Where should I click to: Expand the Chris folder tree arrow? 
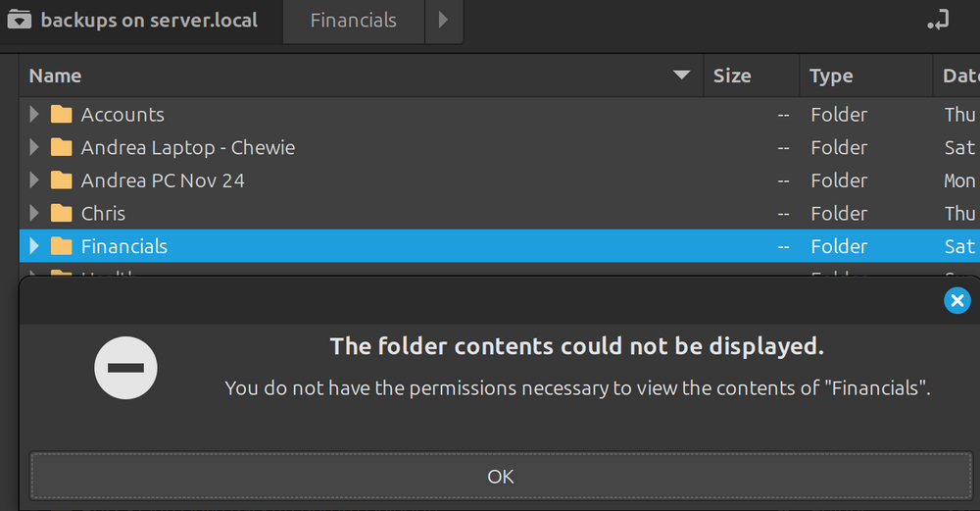(x=34, y=213)
